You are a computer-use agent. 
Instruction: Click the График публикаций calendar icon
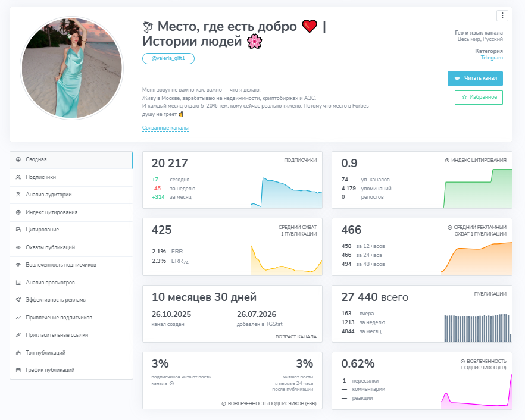tap(18, 370)
